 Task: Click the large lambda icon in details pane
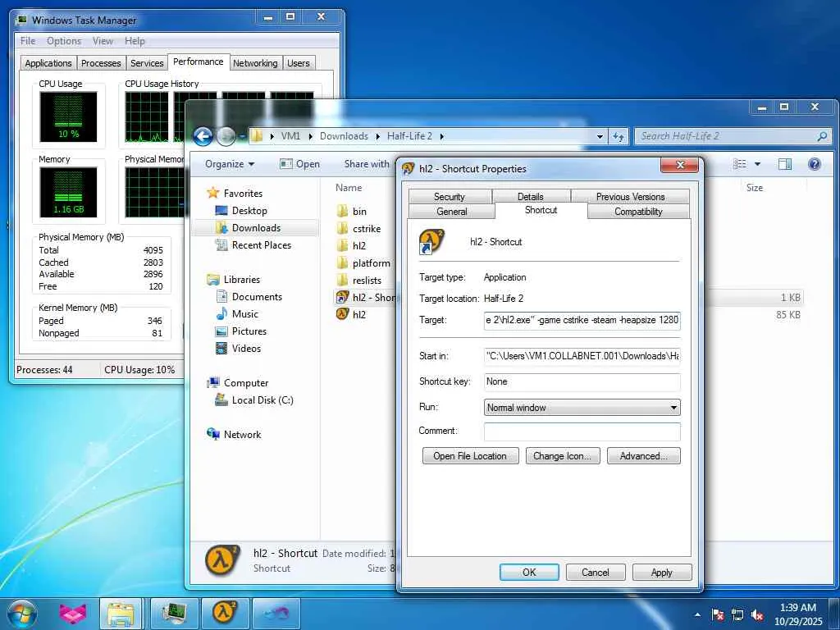(222, 559)
